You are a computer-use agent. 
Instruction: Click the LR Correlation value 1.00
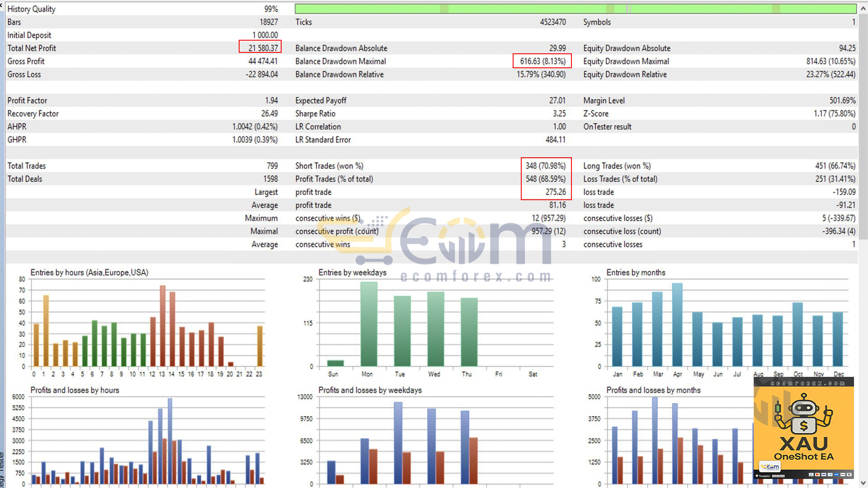(x=559, y=127)
